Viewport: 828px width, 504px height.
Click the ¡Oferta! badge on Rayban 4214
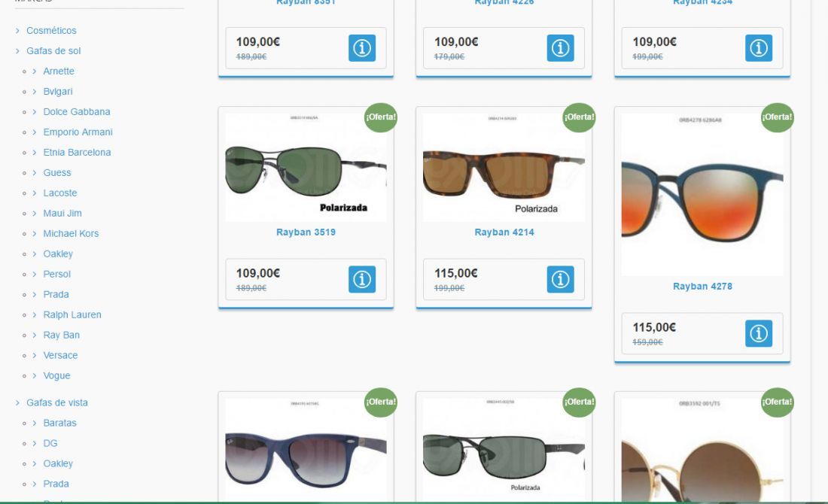tap(580, 117)
